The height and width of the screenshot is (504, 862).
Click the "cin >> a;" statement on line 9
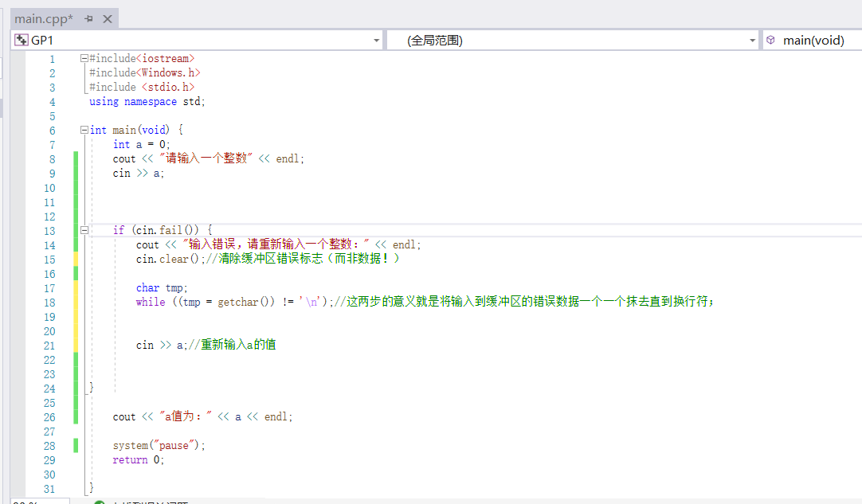(138, 173)
